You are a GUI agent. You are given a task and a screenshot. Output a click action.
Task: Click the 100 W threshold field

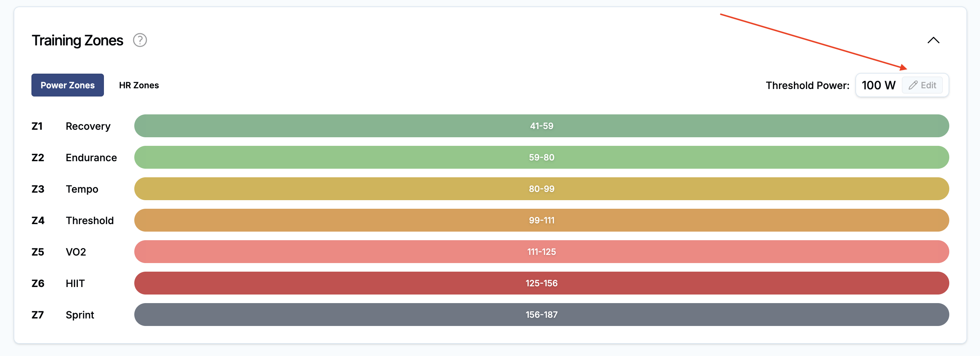point(879,85)
